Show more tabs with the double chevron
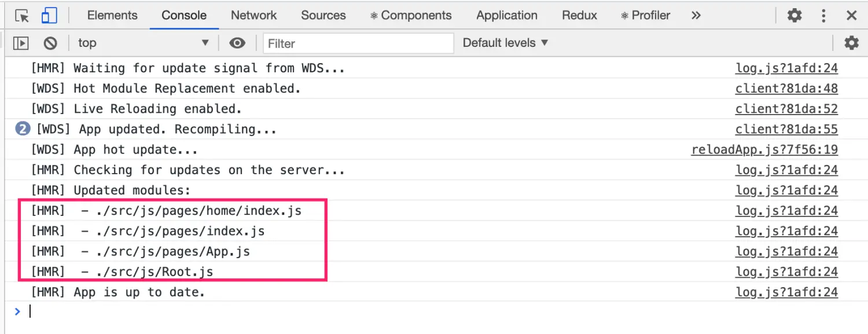 click(x=696, y=16)
